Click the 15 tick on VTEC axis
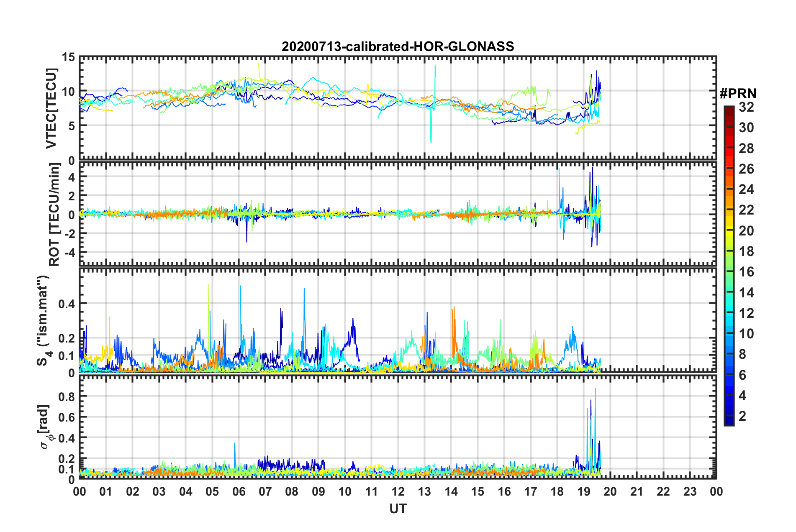The image size is (796, 532). tap(68, 57)
